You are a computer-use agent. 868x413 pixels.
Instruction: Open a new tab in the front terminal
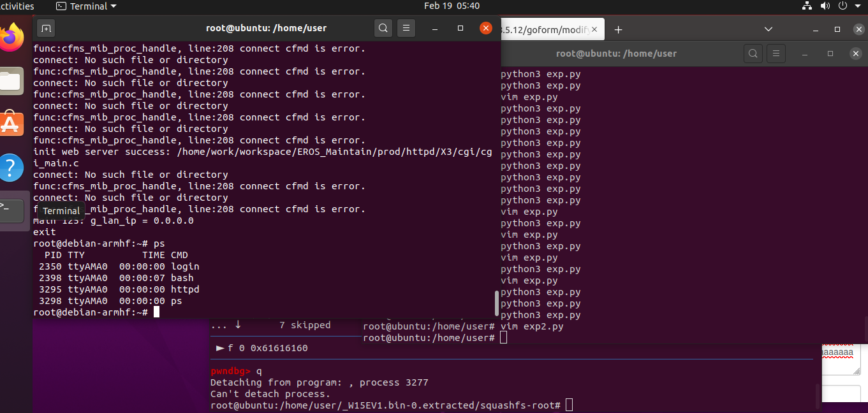point(45,28)
